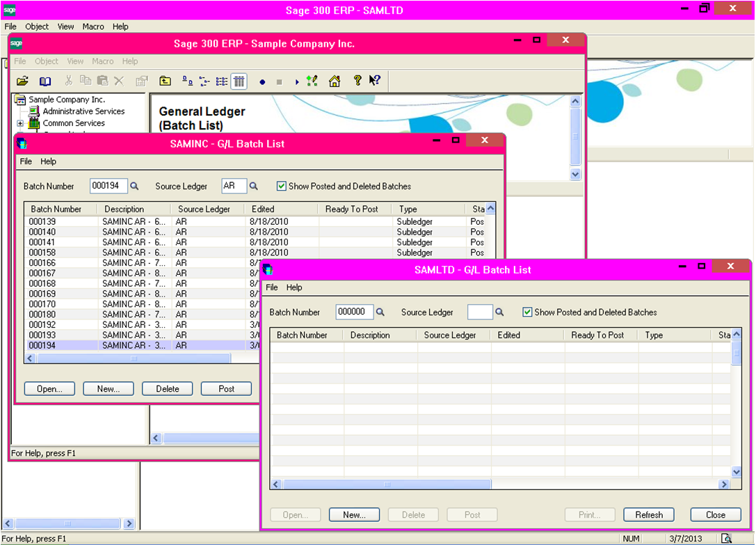Open the help book icon in toolbar

[x=45, y=81]
